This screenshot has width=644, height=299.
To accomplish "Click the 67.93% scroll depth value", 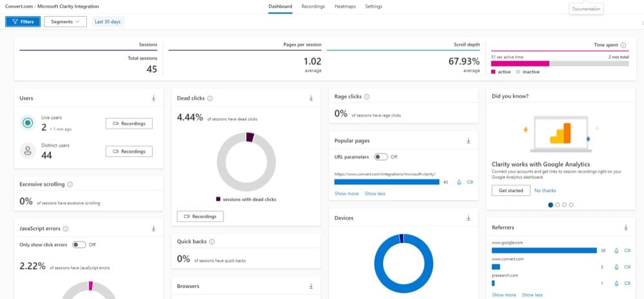I will tap(464, 62).
